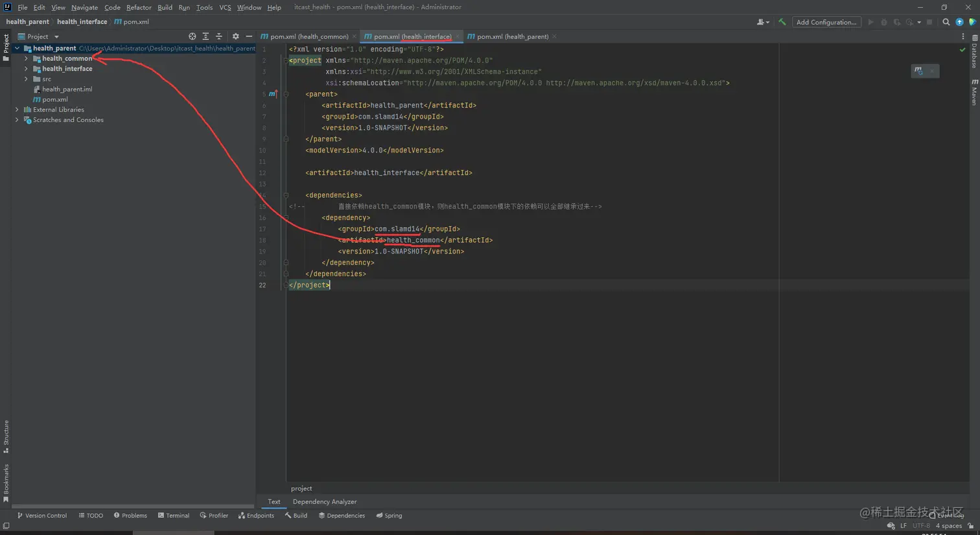
Task: Click the Collapse All icon in Project panel
Action: coord(219,36)
